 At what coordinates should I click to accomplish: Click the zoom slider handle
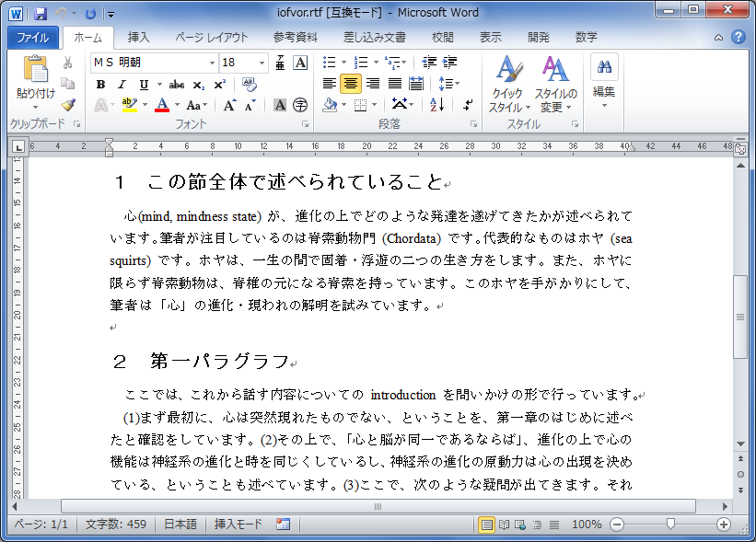670,524
